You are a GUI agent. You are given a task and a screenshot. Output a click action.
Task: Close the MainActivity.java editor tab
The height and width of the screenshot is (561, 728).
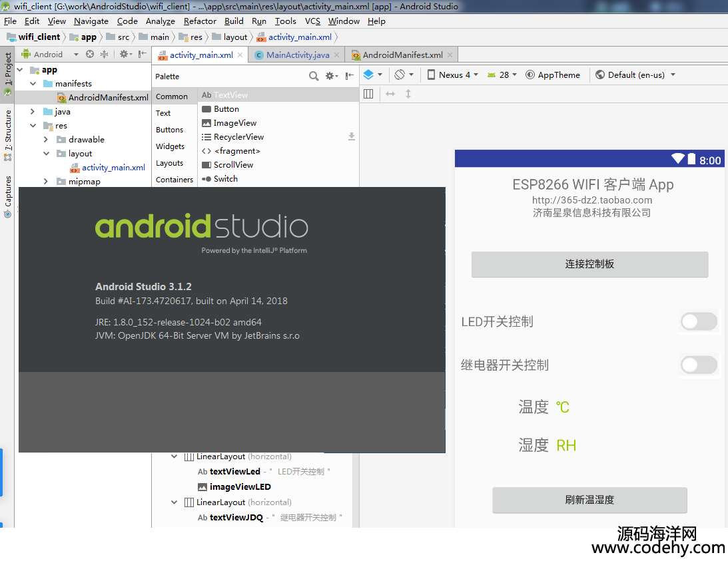point(336,55)
